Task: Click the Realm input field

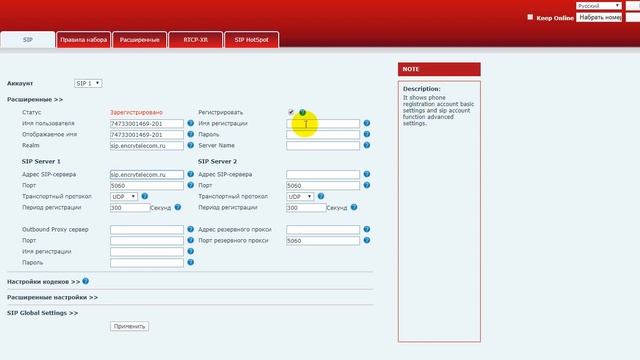Action: 147,145
